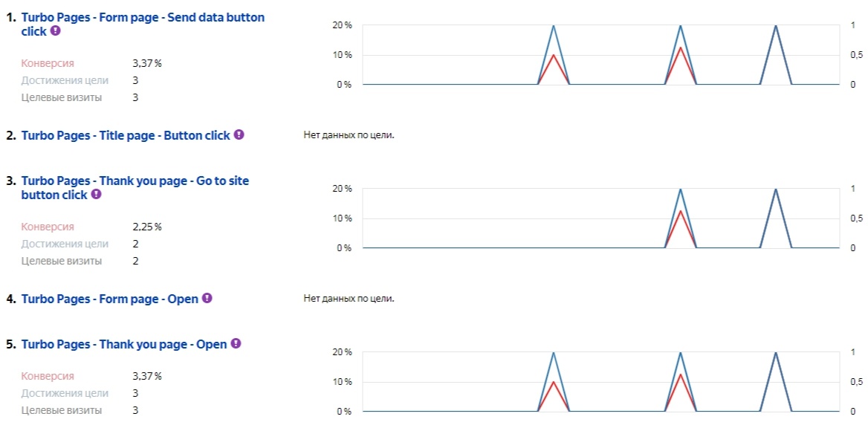Click middle peak in Thank you page - Open chart
Screen dimensions: 868x428
pyautogui.click(x=680, y=354)
